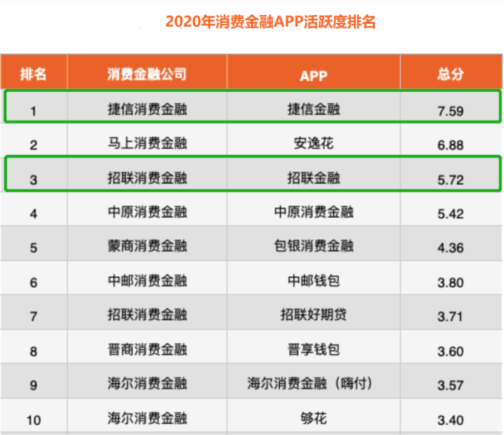This screenshot has width=504, height=435.
Task: Select app cell 晋享钱包
Action: point(314,350)
